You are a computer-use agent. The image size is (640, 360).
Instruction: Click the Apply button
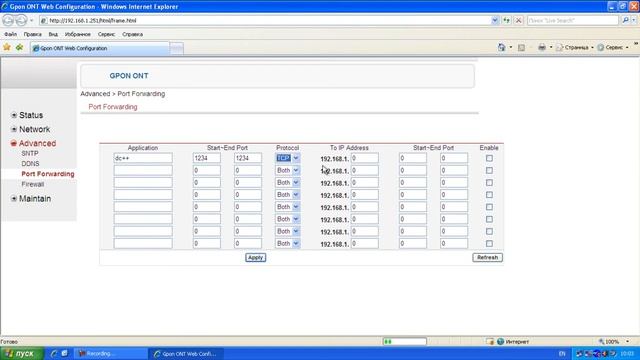click(x=256, y=258)
